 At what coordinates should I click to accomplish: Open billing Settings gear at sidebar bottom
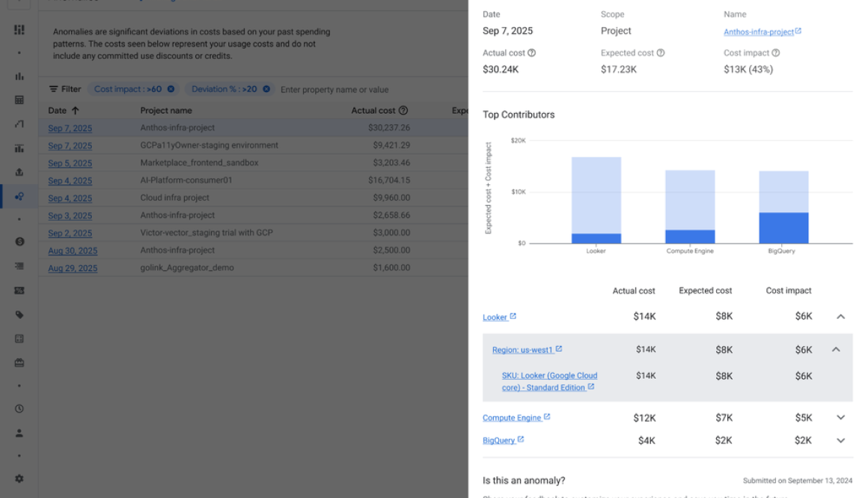[19, 478]
